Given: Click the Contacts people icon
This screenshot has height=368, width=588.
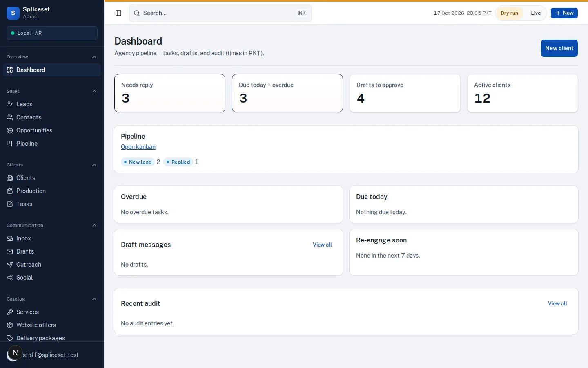Looking at the screenshot, I should click(10, 117).
